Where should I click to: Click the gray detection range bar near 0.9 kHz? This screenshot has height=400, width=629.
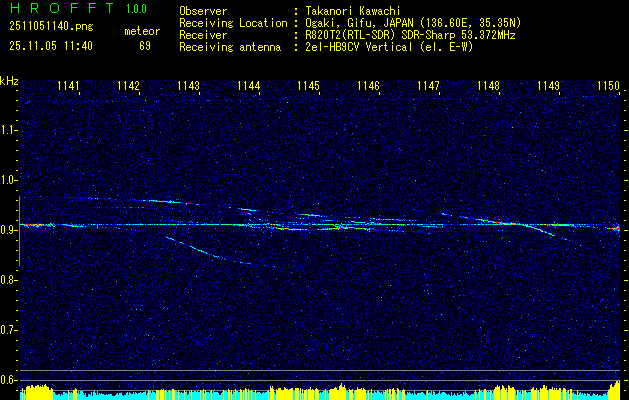pyautogui.click(x=19, y=231)
